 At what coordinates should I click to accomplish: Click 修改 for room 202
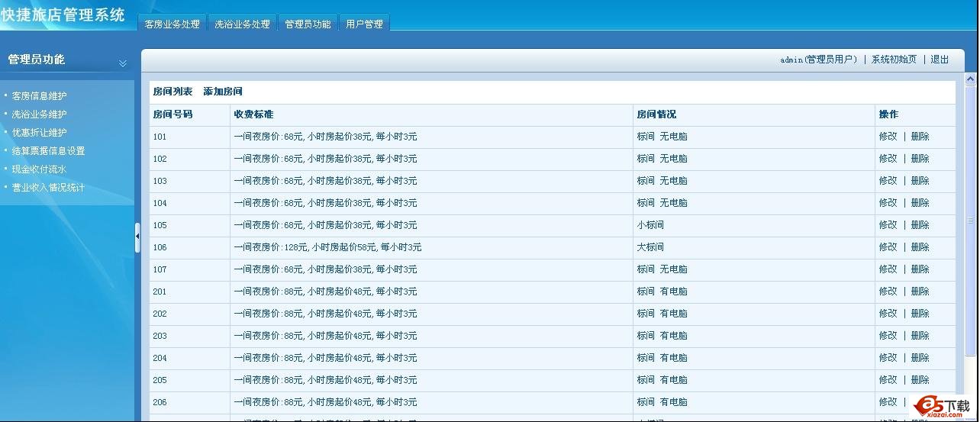click(888, 314)
